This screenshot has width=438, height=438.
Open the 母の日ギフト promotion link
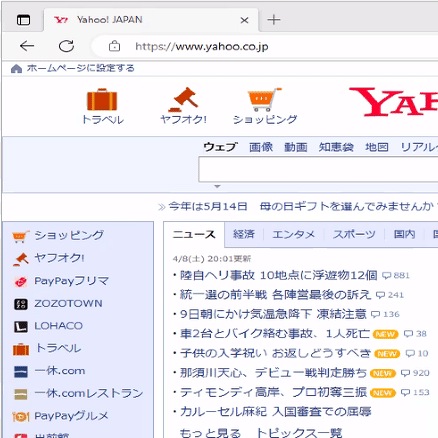348,207
